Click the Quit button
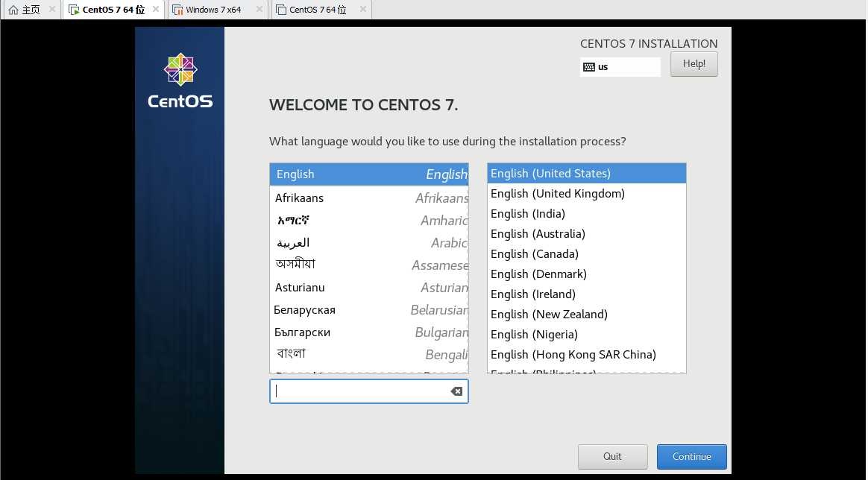 click(612, 457)
